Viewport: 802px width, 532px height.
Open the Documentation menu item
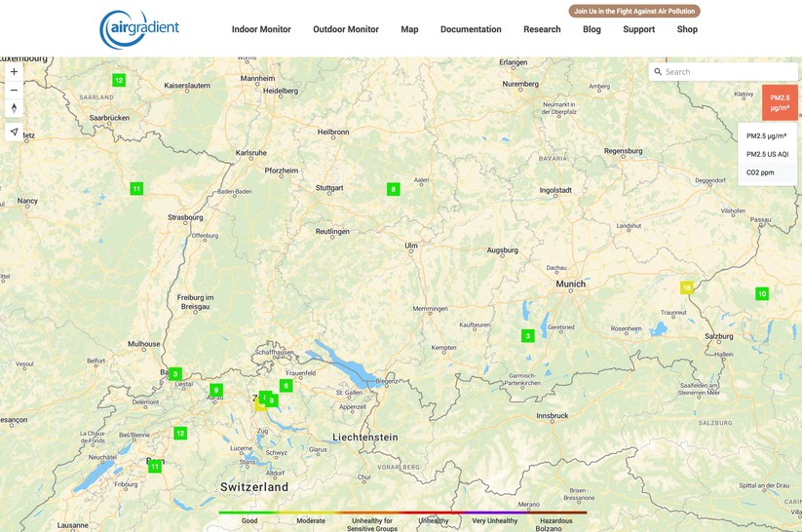tap(471, 29)
